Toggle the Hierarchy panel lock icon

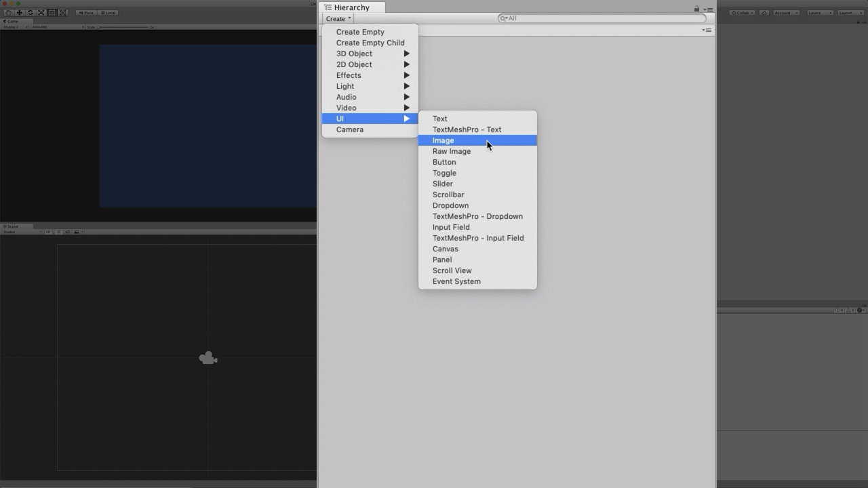[696, 9]
